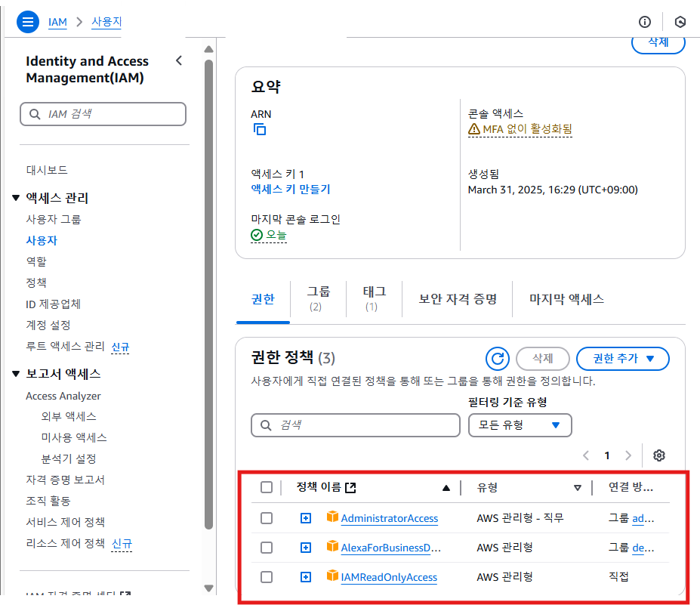Open the 모든 유형 filter dropdown
The image size is (700, 605).
pos(520,425)
